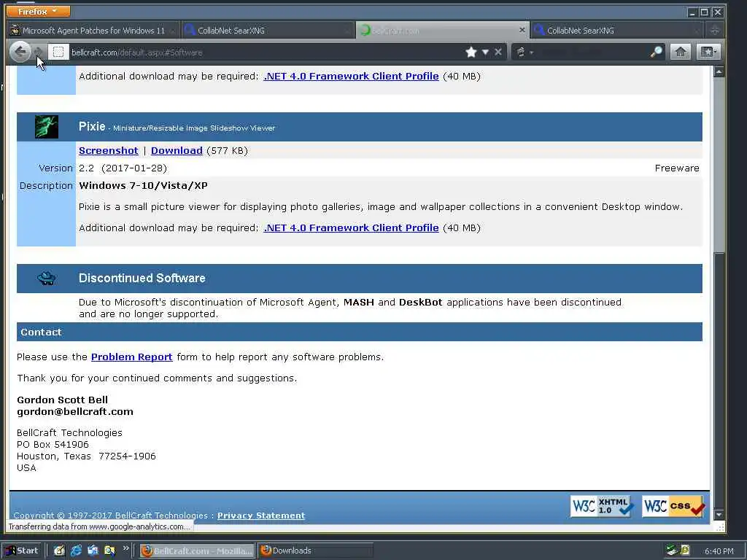Click the Pixie green fairy icon
Image resolution: width=747 pixels, height=560 pixels.
tap(47, 127)
